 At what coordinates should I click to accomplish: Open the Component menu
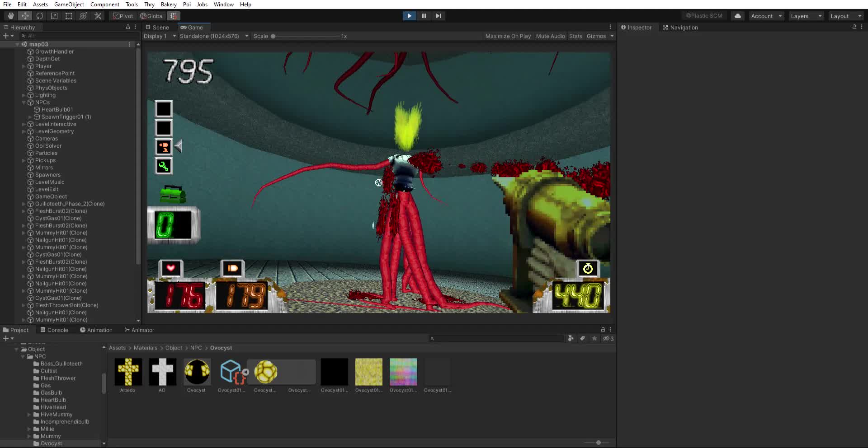(105, 5)
